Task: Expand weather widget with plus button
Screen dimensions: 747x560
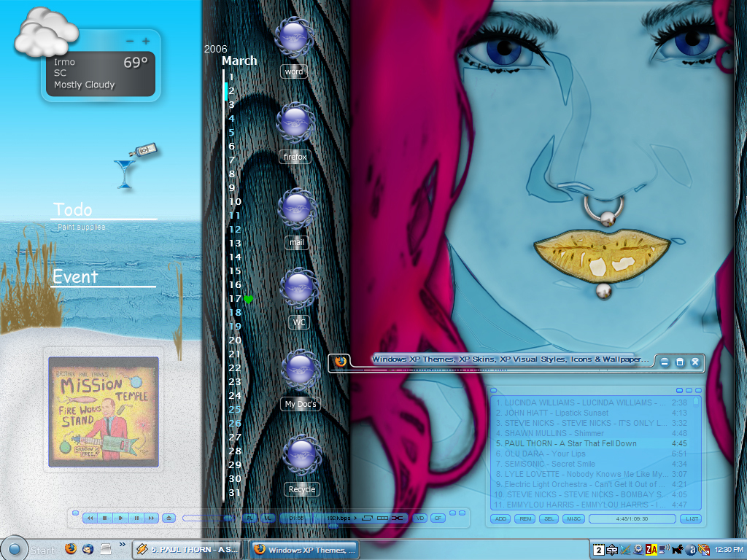Action: tap(146, 42)
